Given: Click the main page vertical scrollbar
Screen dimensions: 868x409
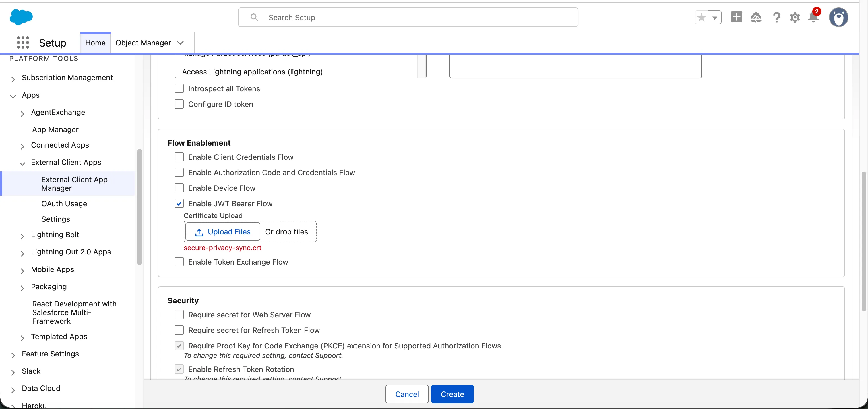Looking at the screenshot, I should [x=864, y=242].
